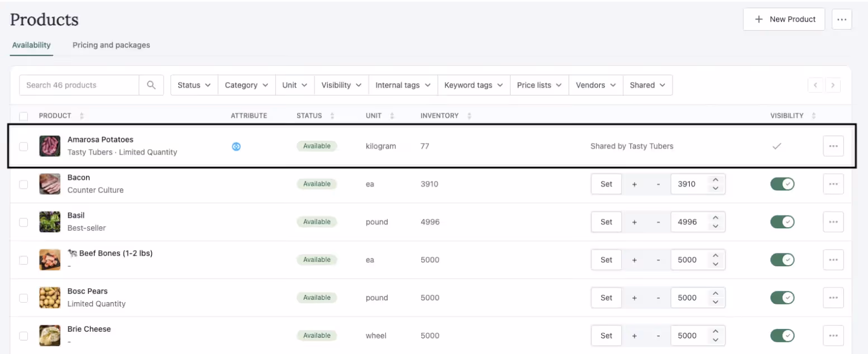The image size is (868, 354).
Task: Open the Bacon row actions menu
Action: [x=833, y=184]
